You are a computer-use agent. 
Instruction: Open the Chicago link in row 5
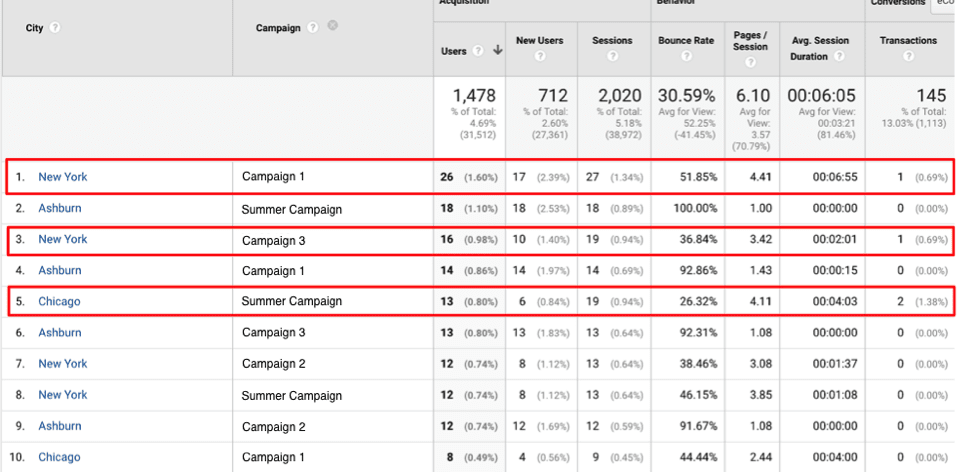(59, 301)
